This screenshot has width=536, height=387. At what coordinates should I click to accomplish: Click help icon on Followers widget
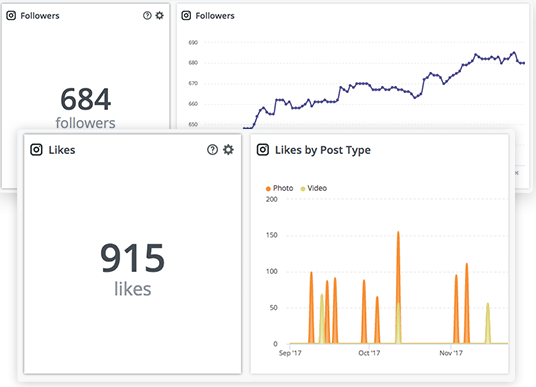click(147, 15)
